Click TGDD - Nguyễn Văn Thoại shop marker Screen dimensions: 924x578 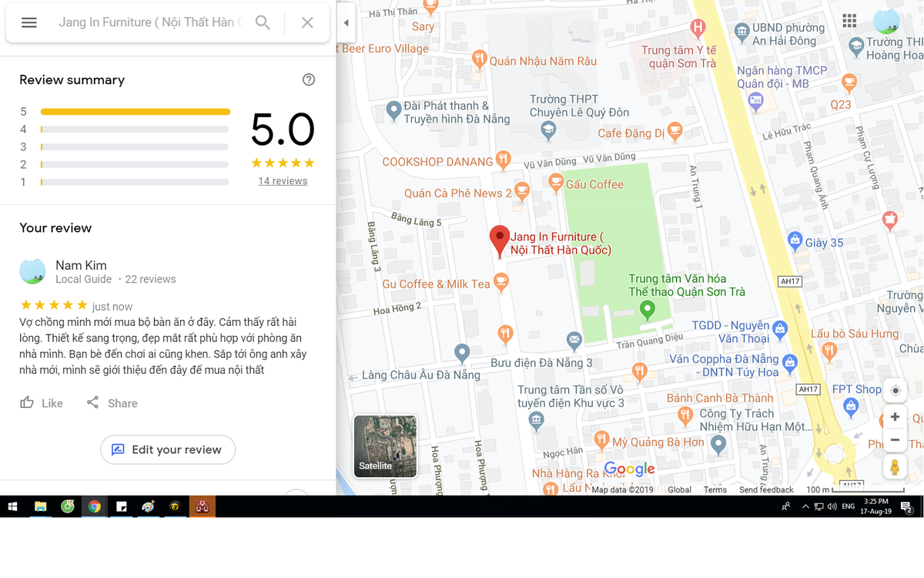[780, 329]
